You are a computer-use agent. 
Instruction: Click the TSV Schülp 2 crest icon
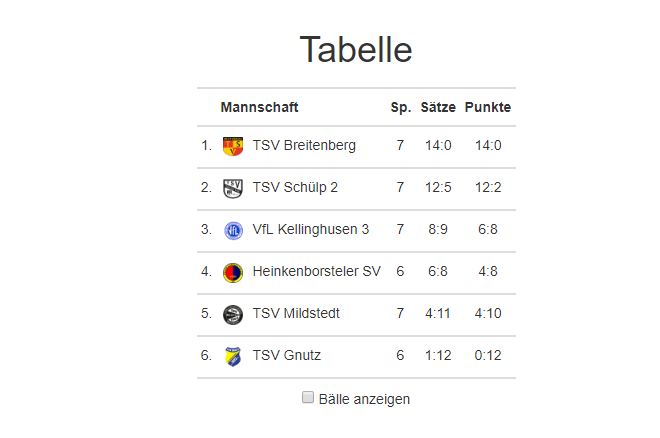tap(233, 188)
